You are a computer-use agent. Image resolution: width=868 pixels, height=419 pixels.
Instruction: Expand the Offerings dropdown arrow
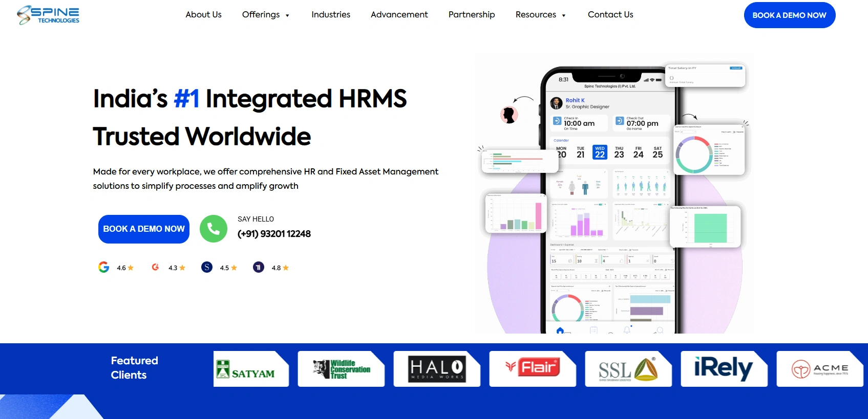[x=287, y=15]
